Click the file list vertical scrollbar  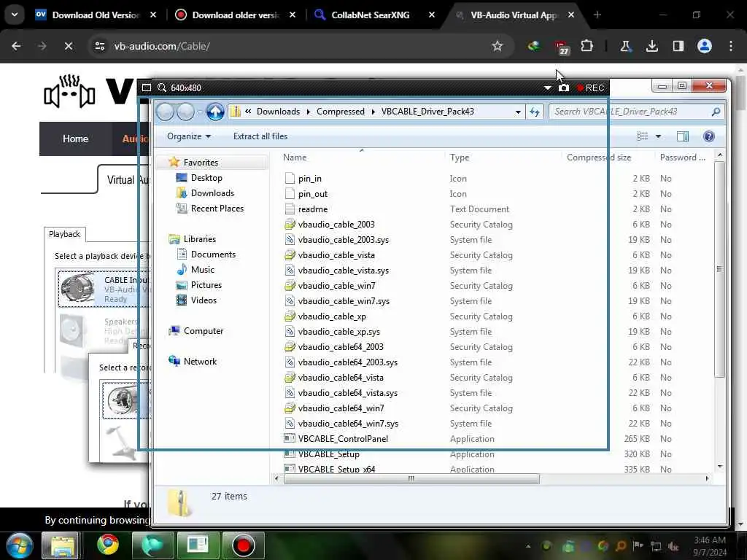point(719,270)
